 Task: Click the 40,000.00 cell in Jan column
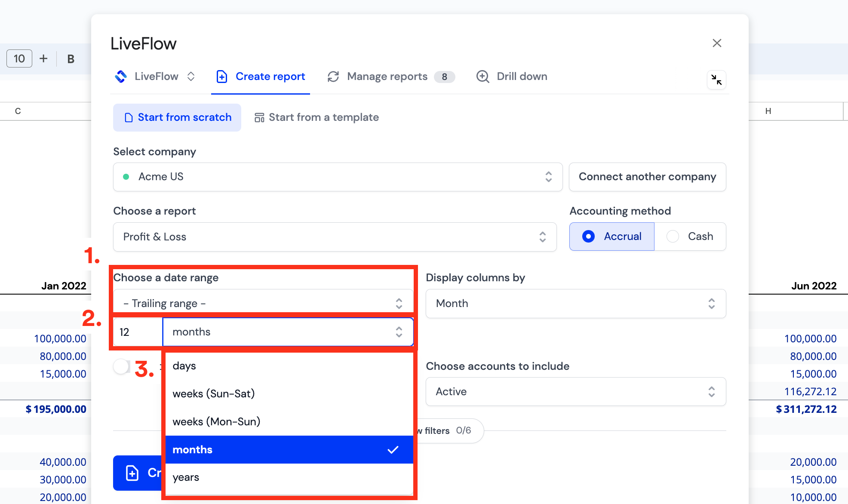[63, 462]
